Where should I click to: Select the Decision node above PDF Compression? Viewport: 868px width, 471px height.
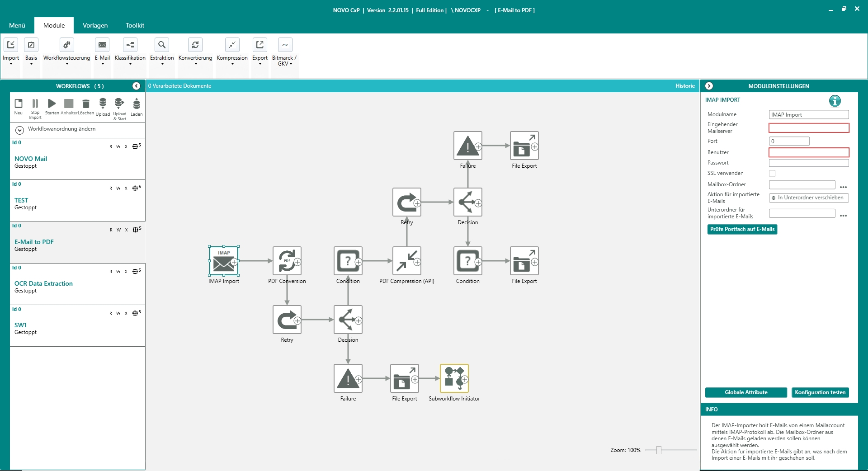pyautogui.click(x=468, y=202)
